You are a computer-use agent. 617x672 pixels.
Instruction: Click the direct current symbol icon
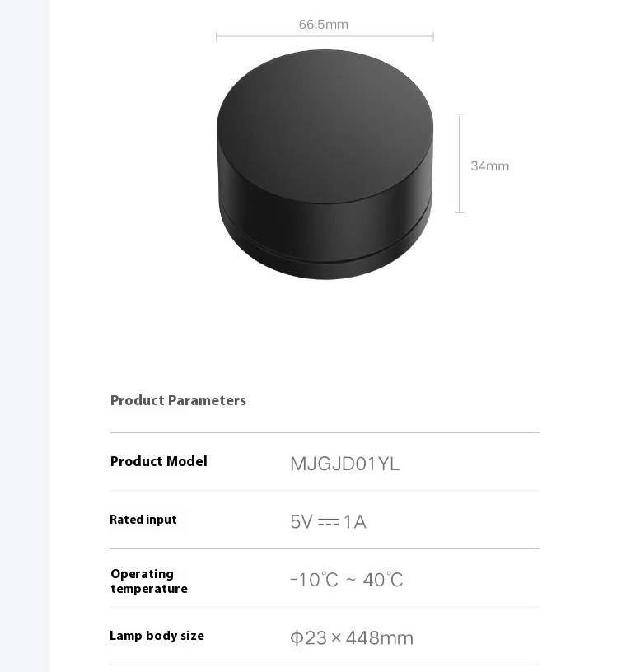click(329, 522)
